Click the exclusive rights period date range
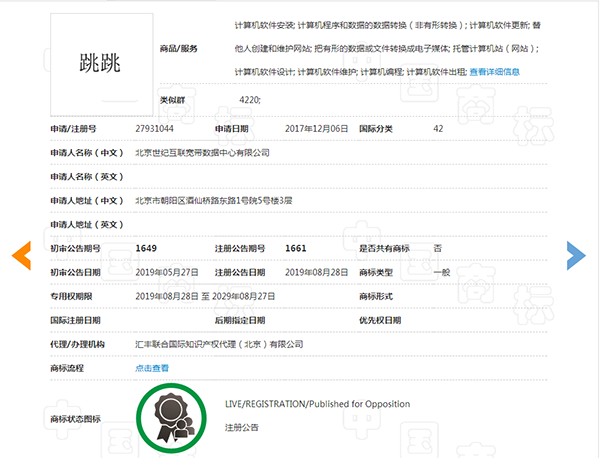The image size is (600, 458). [x=206, y=296]
